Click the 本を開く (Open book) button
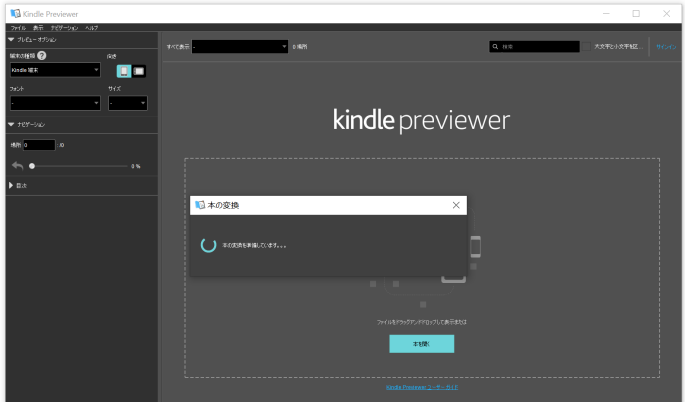This screenshot has width=685, height=402. 422,344
